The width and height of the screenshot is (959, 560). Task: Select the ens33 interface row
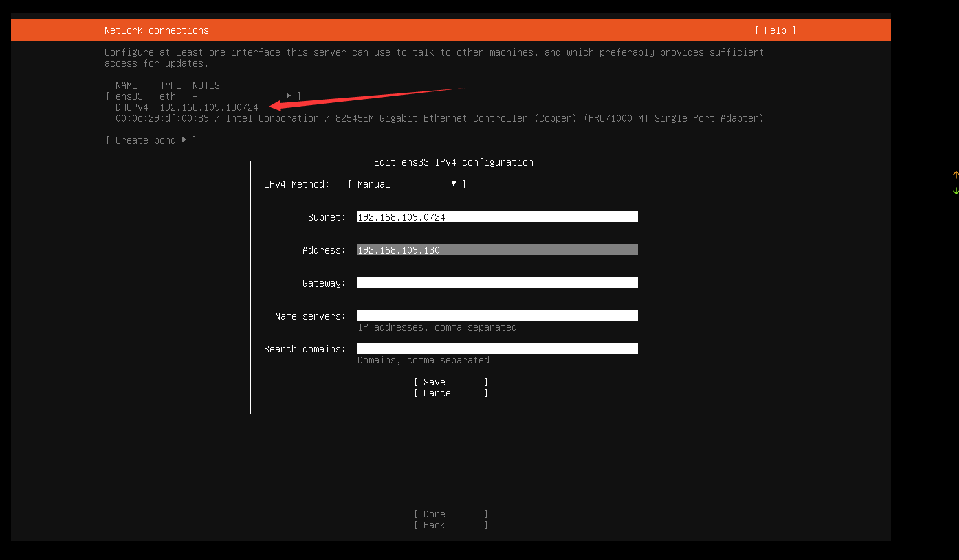203,96
